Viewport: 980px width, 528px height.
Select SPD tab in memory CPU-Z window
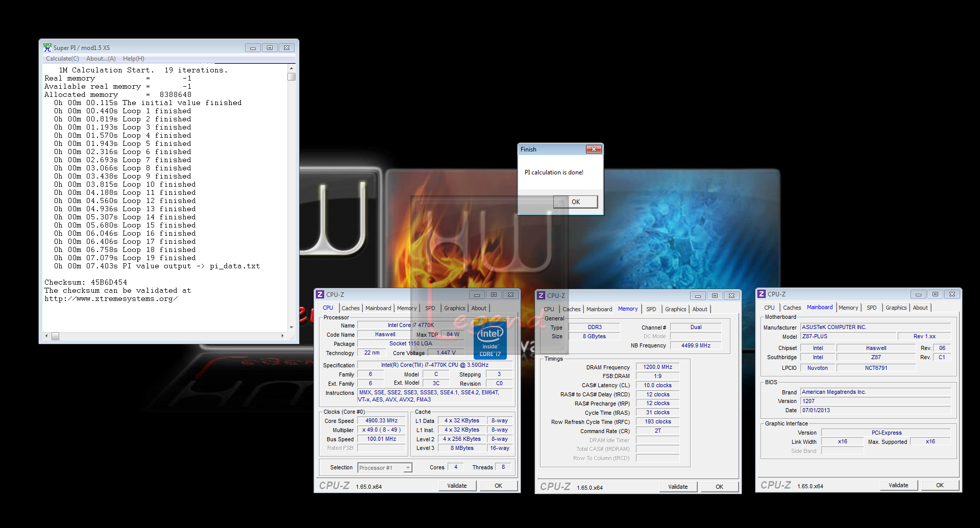tap(651, 309)
